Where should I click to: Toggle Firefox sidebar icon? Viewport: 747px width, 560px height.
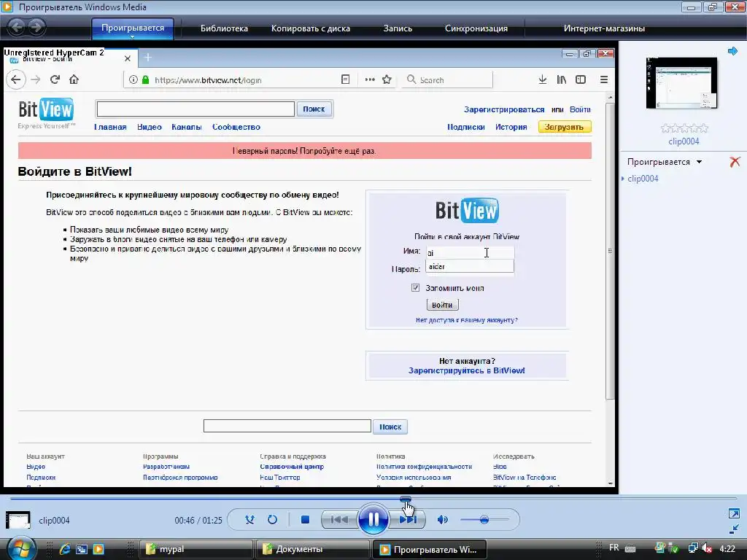pyautogui.click(x=580, y=79)
